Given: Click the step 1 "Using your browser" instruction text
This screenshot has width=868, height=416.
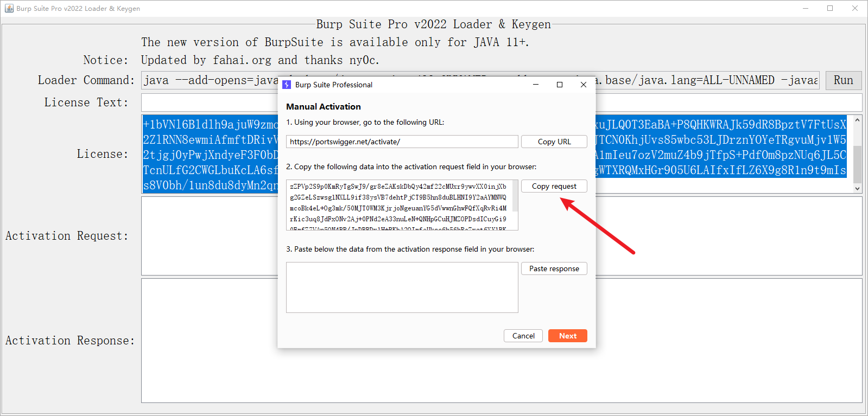Looking at the screenshot, I should (365, 123).
